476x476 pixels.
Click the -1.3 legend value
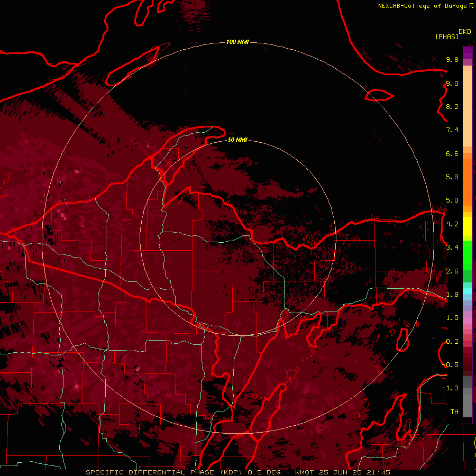point(450,388)
